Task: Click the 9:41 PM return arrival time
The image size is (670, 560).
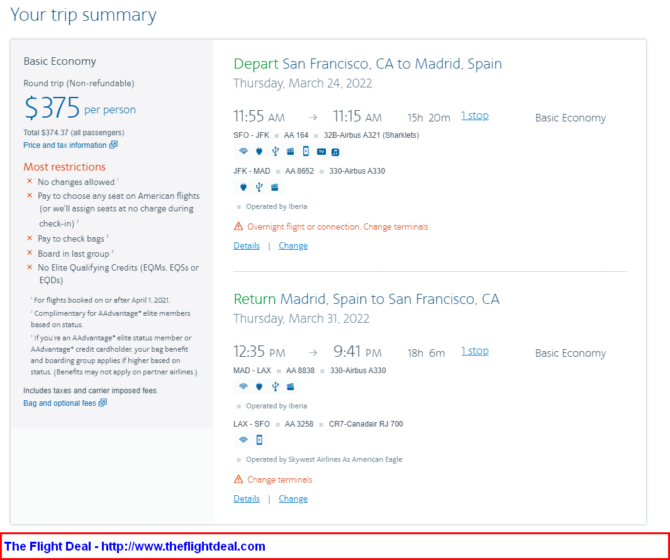Action: click(x=357, y=352)
